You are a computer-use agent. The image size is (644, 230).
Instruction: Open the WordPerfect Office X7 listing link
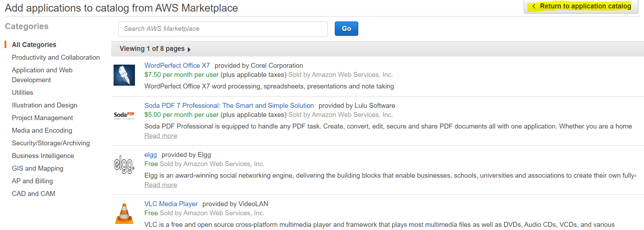coord(177,65)
